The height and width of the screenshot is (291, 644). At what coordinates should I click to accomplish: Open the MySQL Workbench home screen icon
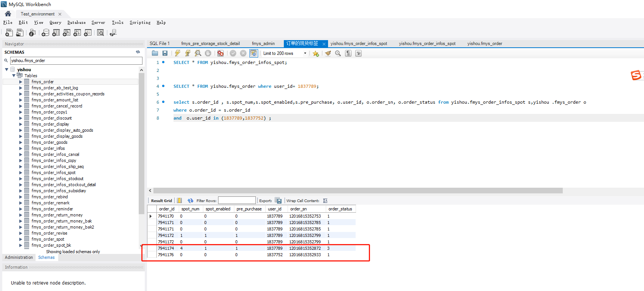(x=8, y=14)
